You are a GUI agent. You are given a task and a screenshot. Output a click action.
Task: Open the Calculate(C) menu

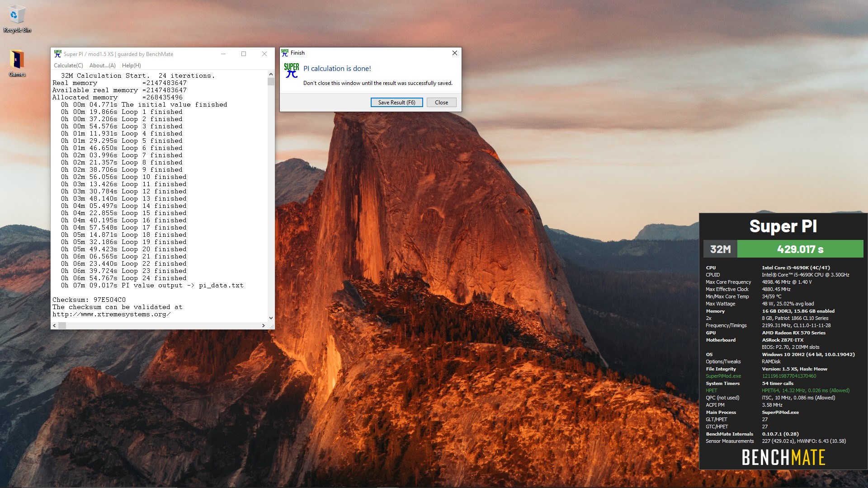pyautogui.click(x=68, y=66)
